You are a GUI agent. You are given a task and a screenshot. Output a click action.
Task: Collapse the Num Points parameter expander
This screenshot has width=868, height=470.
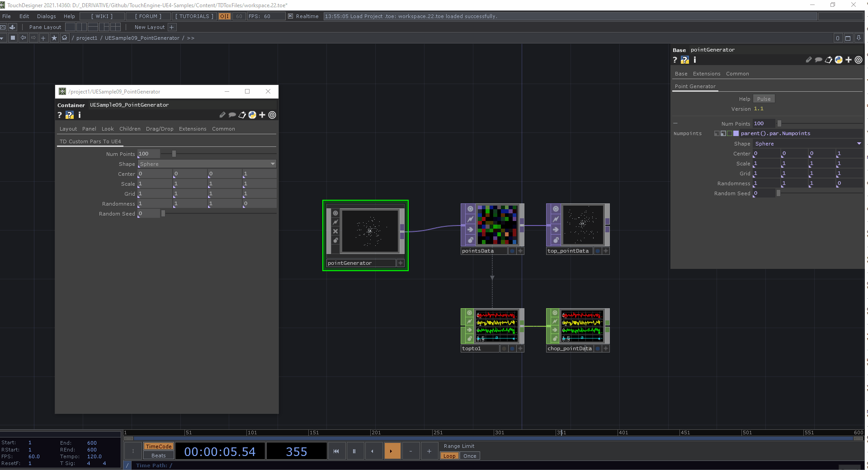675,123
